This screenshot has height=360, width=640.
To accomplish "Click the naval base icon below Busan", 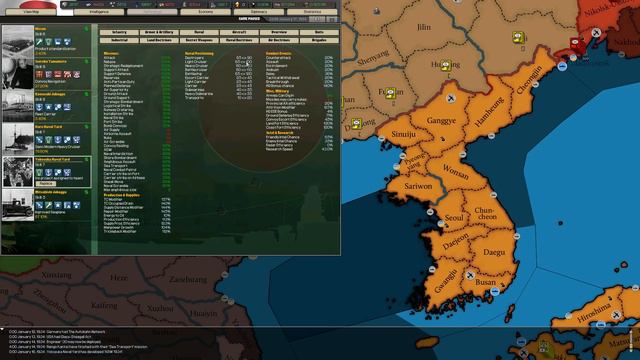I will pyautogui.click(x=495, y=291).
